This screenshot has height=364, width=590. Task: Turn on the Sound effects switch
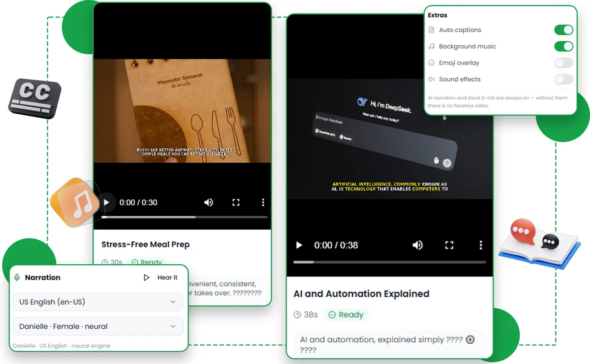[x=564, y=79]
